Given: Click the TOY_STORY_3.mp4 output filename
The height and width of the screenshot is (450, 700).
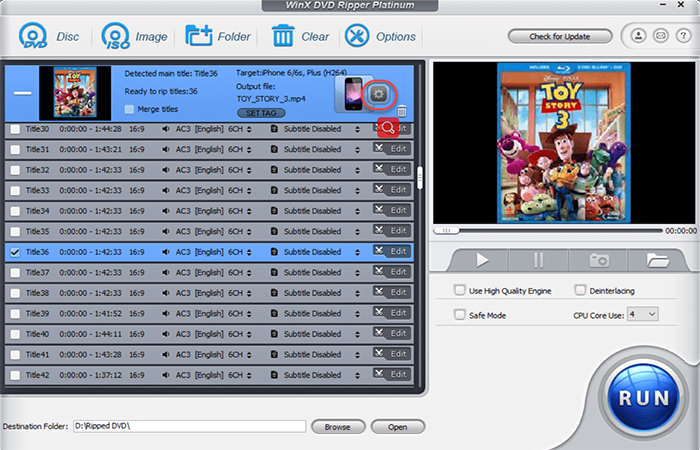Looking at the screenshot, I should pos(271,99).
